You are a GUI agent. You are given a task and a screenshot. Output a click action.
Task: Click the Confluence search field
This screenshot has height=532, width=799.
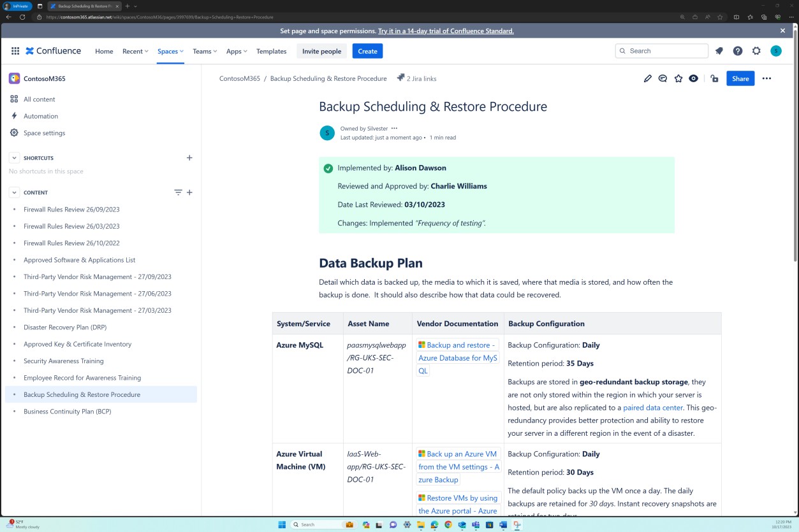(661, 51)
